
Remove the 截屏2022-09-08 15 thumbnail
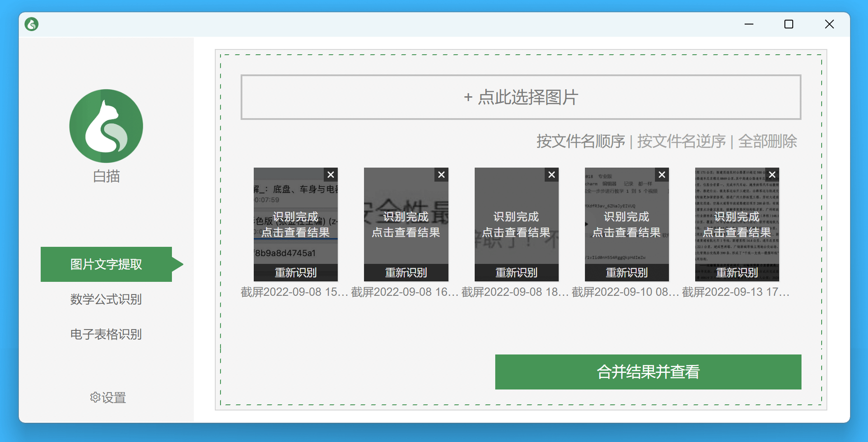click(330, 174)
